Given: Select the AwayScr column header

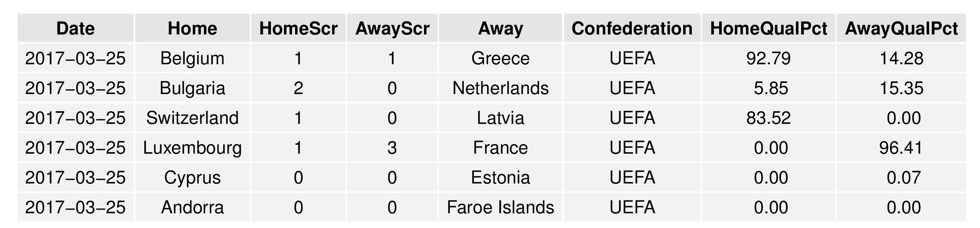Looking at the screenshot, I should click(392, 29).
